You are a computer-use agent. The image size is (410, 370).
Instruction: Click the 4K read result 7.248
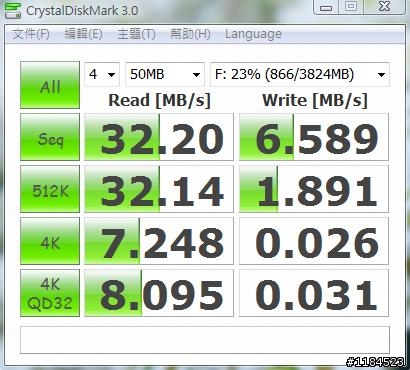pos(159,241)
